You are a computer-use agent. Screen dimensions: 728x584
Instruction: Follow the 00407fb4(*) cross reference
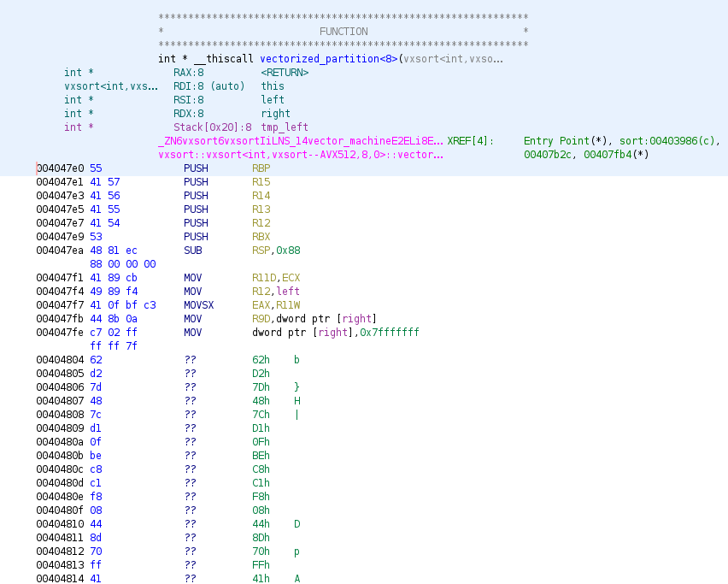click(x=616, y=154)
